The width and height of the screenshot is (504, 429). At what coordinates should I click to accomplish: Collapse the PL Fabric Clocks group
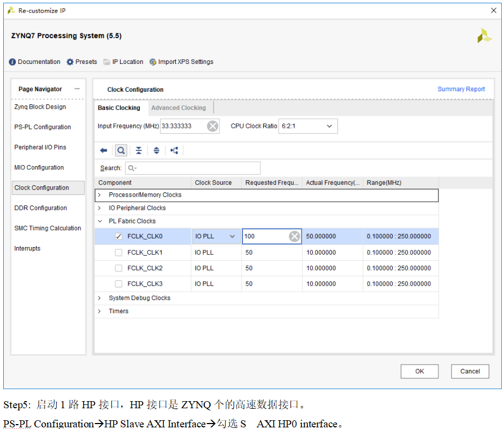coord(99,221)
